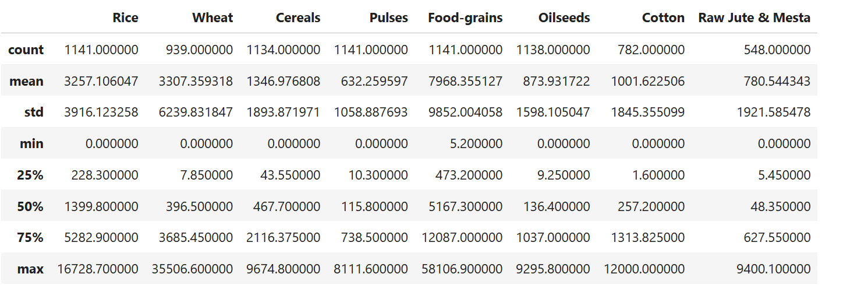Screen dimensions: 868x295
Task: Click the Cereals column header
Action: [298, 17]
